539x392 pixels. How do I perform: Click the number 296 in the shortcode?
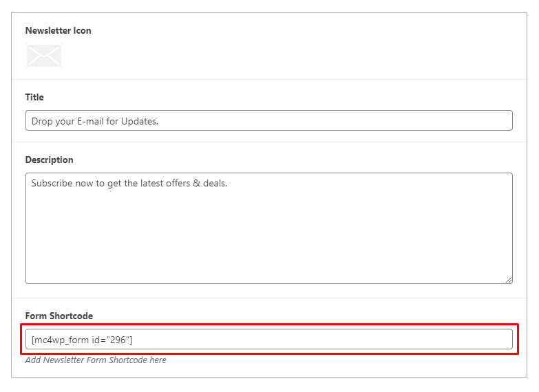[118, 340]
